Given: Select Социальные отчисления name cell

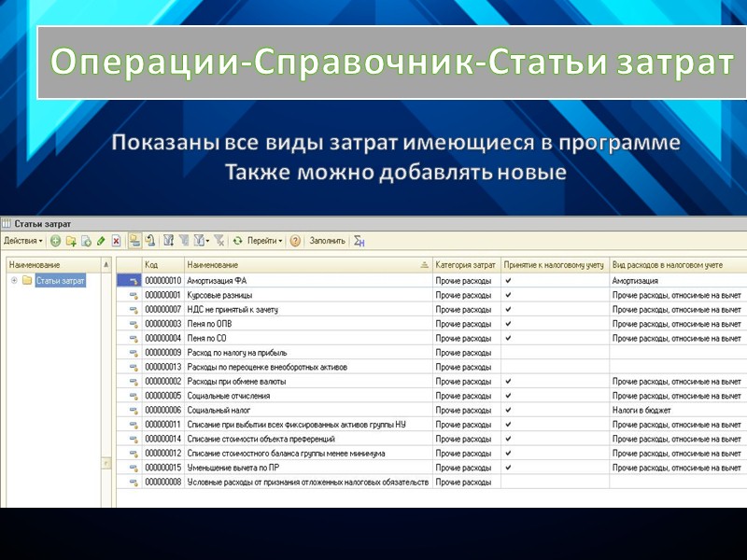Looking at the screenshot, I should 308,396.
